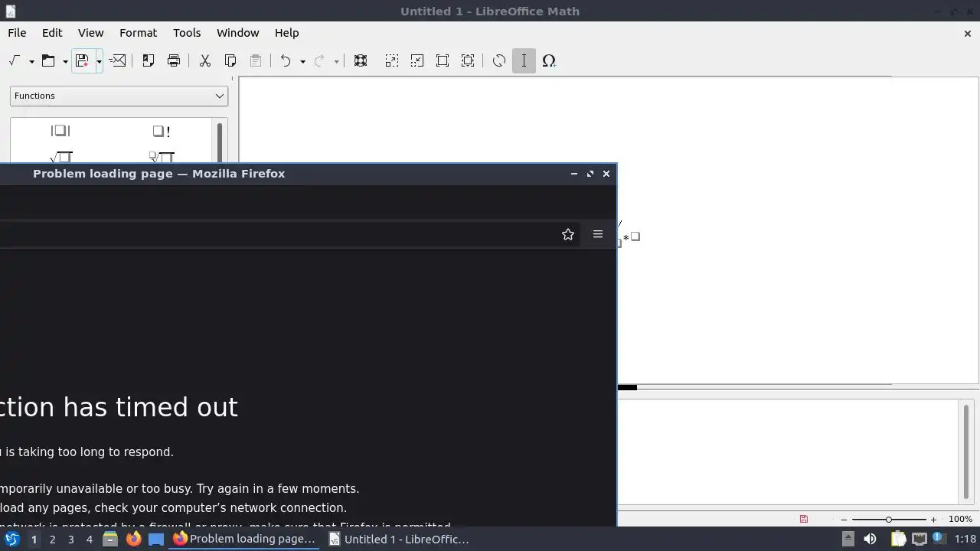This screenshot has height=551, width=980.
Task: Click the notification tray icon
Action: point(938,539)
